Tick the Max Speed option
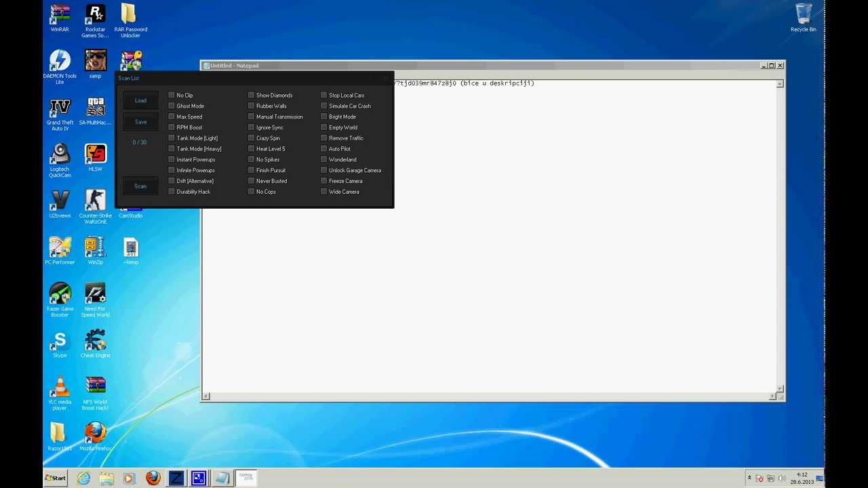The width and height of the screenshot is (868, 488). (x=172, y=117)
